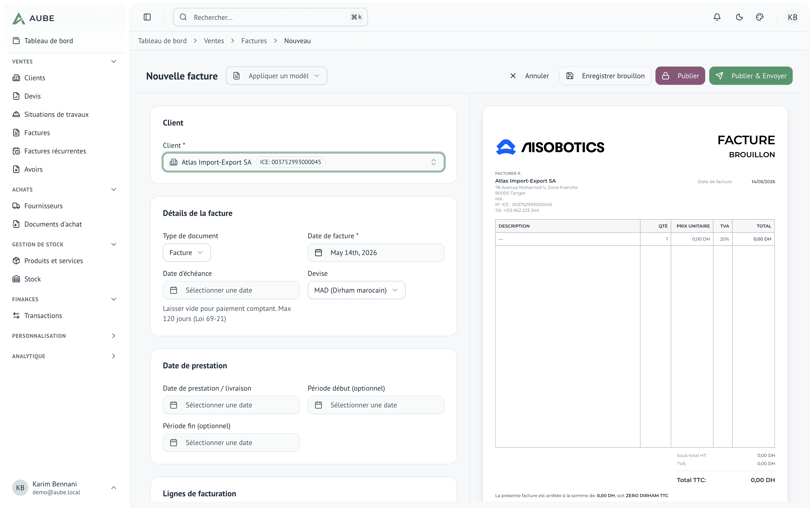Toggle the sidebar panel icon

pos(147,17)
